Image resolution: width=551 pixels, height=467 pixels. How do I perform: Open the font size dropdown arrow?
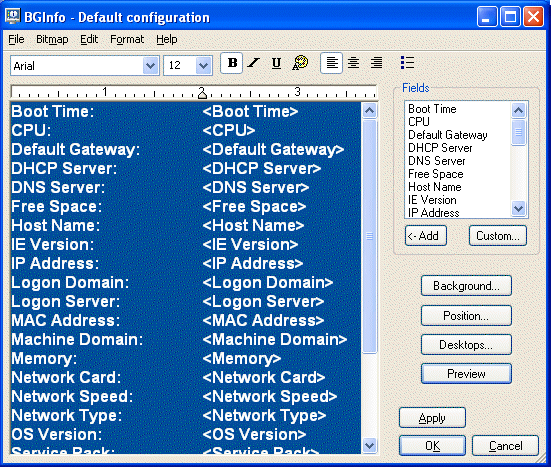click(x=203, y=65)
